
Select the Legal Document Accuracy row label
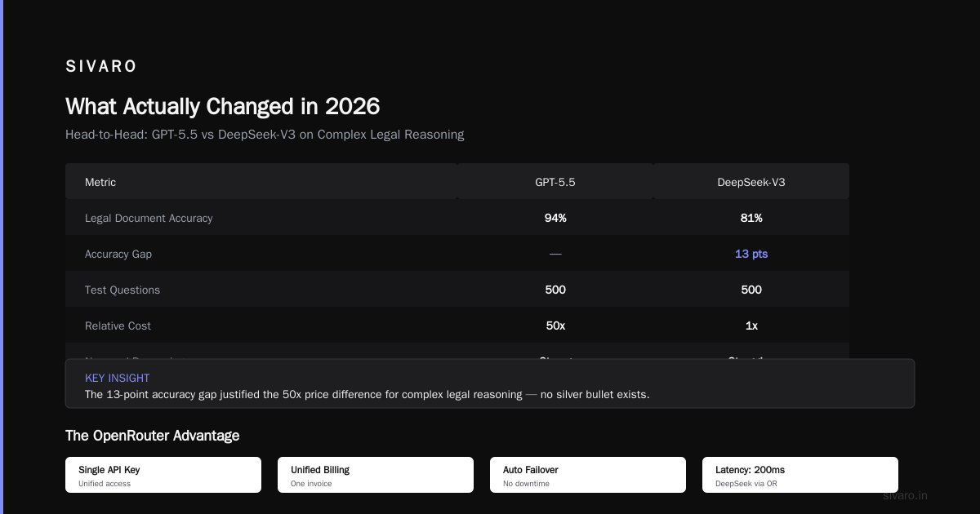click(x=149, y=218)
